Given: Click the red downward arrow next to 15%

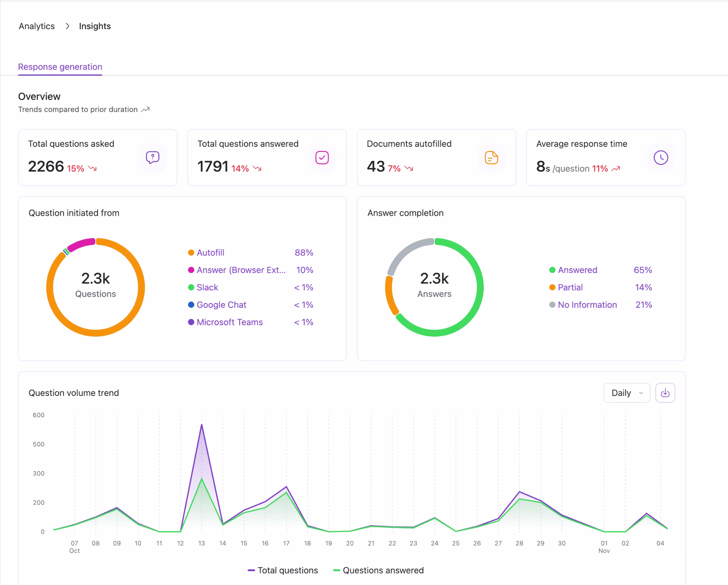Looking at the screenshot, I should click(x=92, y=169).
